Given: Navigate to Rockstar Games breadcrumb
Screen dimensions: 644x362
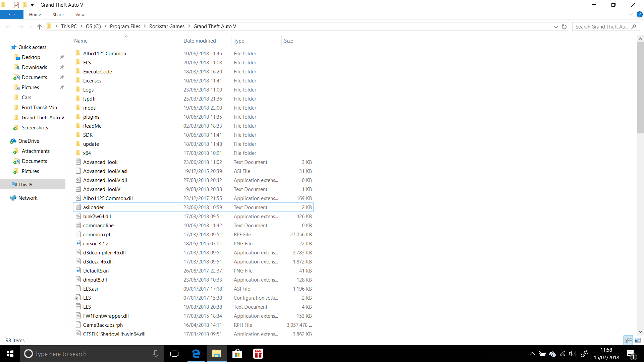Looking at the screenshot, I should (167, 26).
